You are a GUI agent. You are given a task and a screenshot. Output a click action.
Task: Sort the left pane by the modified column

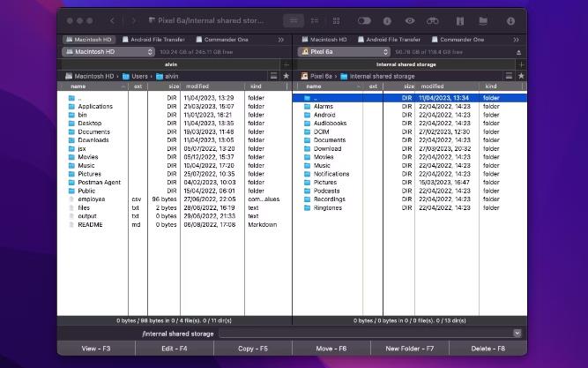[x=212, y=86]
